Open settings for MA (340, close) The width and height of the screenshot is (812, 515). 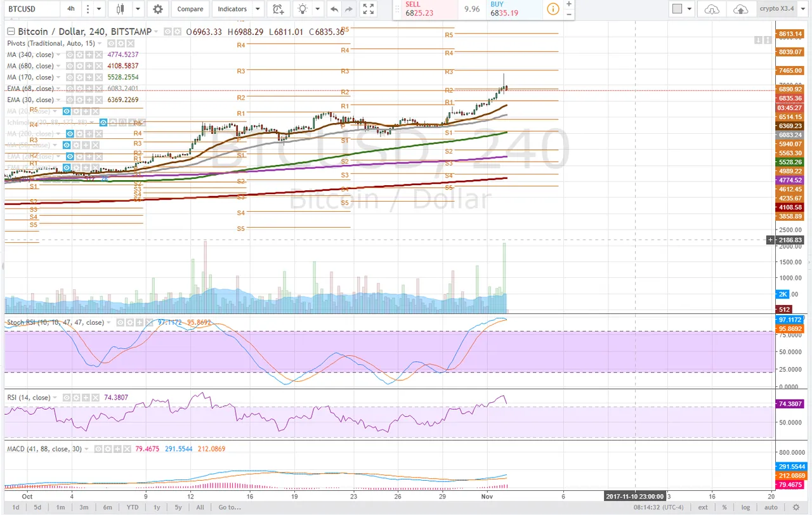tap(79, 55)
